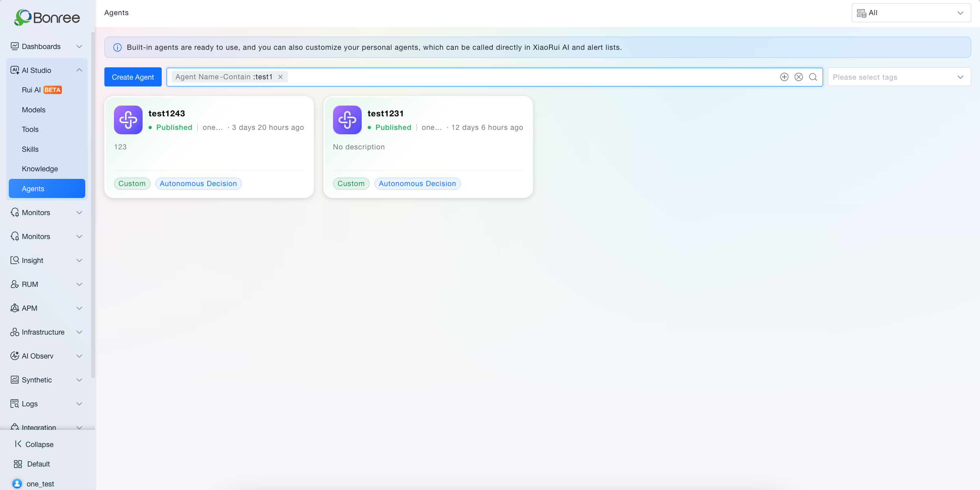Click the info icon in the banner
Screen dimensions: 980x490
tap(118, 47)
